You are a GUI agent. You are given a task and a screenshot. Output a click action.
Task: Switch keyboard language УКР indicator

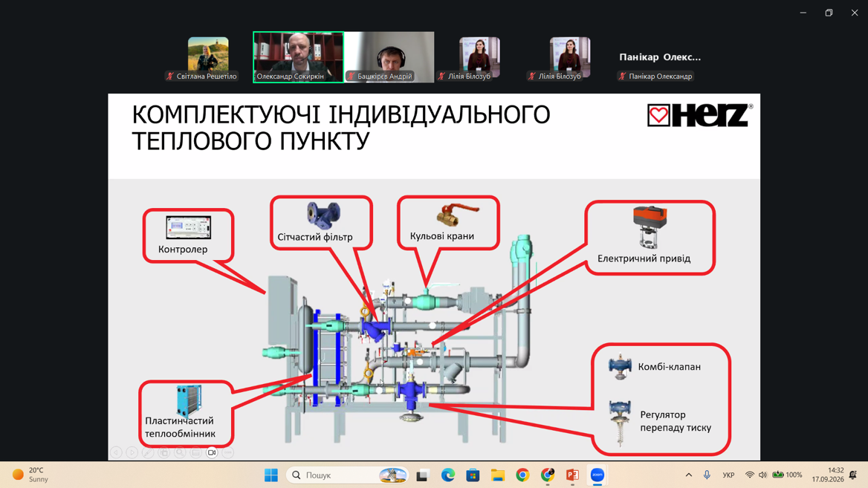tap(728, 475)
